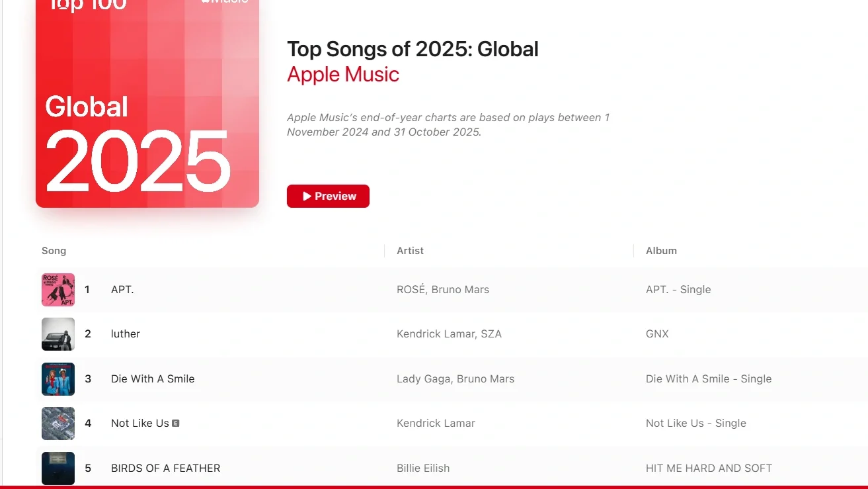Image resolution: width=868 pixels, height=489 pixels.
Task: Click the Not Like Us artwork
Action: tap(58, 423)
